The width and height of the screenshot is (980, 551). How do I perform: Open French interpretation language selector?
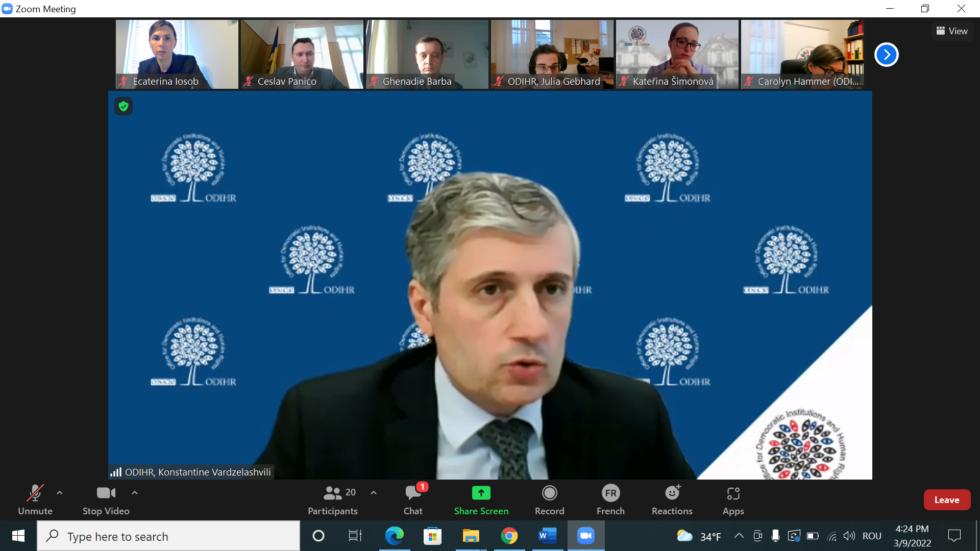click(x=611, y=500)
